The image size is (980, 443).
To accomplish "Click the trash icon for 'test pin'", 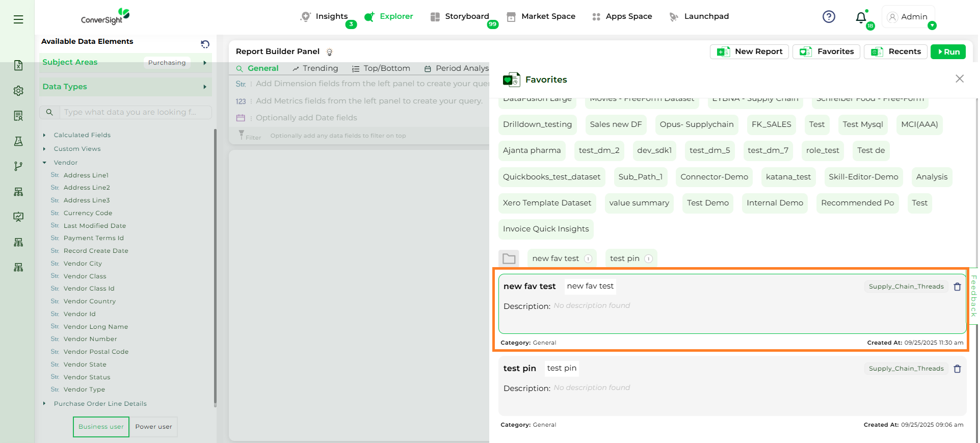I will [957, 369].
